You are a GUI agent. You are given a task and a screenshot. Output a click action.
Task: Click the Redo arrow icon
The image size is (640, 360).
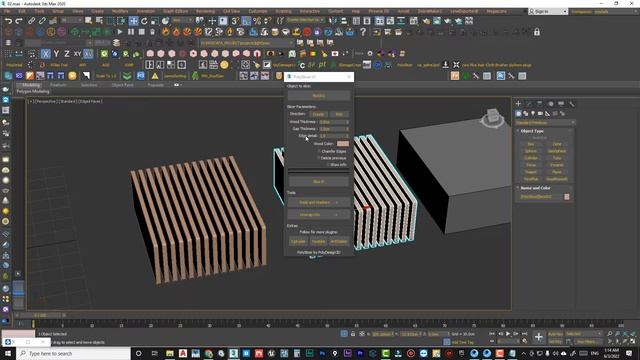tap(19, 21)
